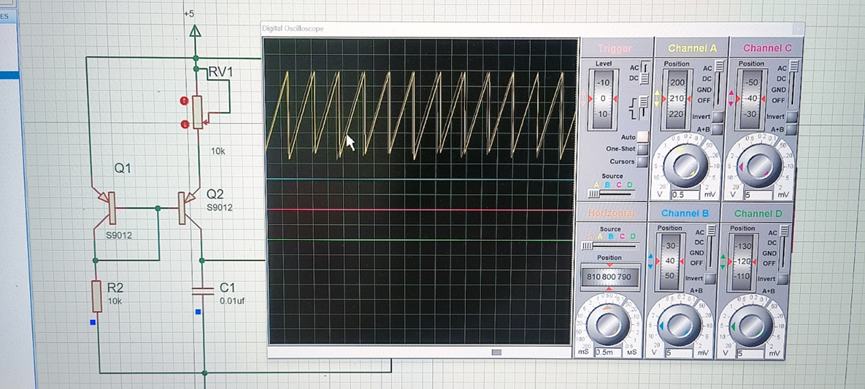Click the RV1 potentiometer increase red dot
This screenshot has height=389, width=865.
[x=184, y=101]
